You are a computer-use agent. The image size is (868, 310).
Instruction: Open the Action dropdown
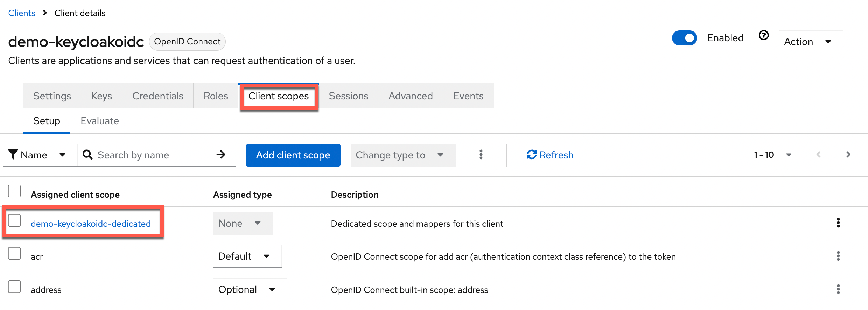coord(811,42)
